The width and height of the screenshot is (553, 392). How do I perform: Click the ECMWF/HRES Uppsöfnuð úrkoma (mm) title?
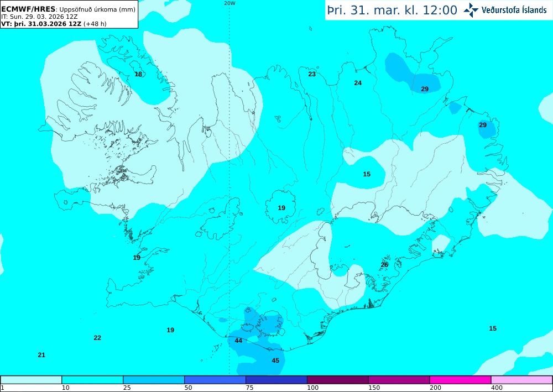coord(69,9)
